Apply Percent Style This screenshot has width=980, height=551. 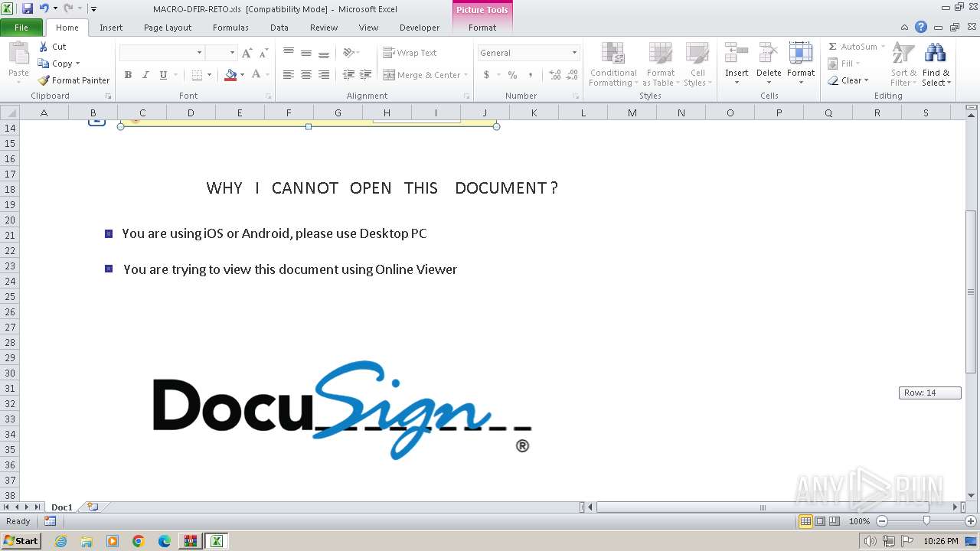tap(512, 75)
